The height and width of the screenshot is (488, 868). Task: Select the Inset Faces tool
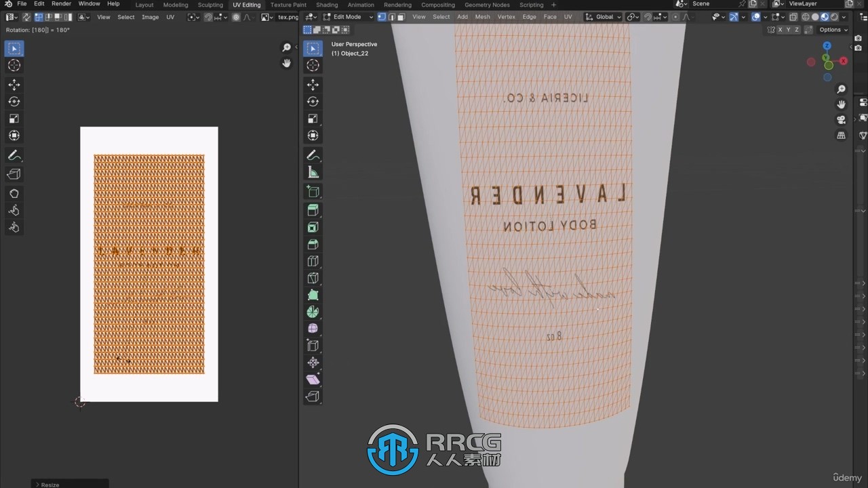click(x=313, y=227)
